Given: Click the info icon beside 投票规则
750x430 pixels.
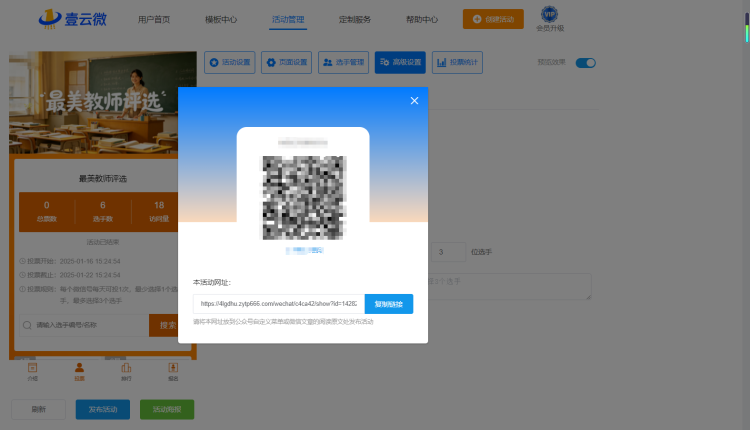Looking at the screenshot, I should point(22,289).
